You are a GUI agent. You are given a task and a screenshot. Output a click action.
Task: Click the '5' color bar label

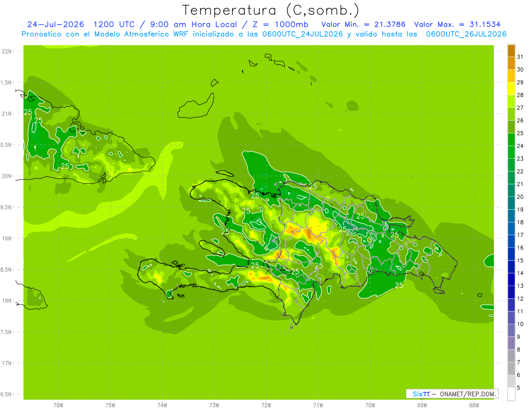tap(519, 388)
